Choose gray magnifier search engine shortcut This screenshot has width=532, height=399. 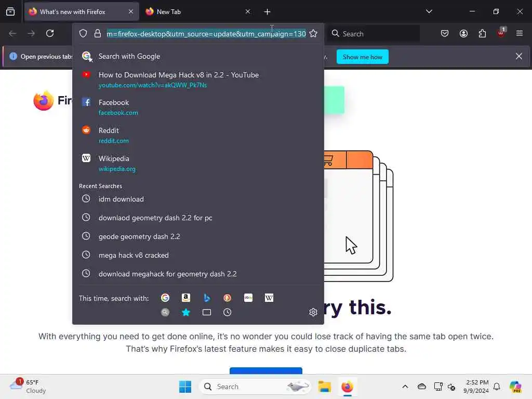(165, 312)
